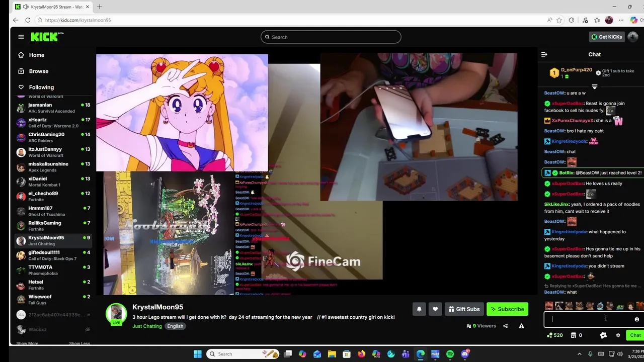Open Spotify from the taskbar
The image size is (644, 362).
click(450, 354)
